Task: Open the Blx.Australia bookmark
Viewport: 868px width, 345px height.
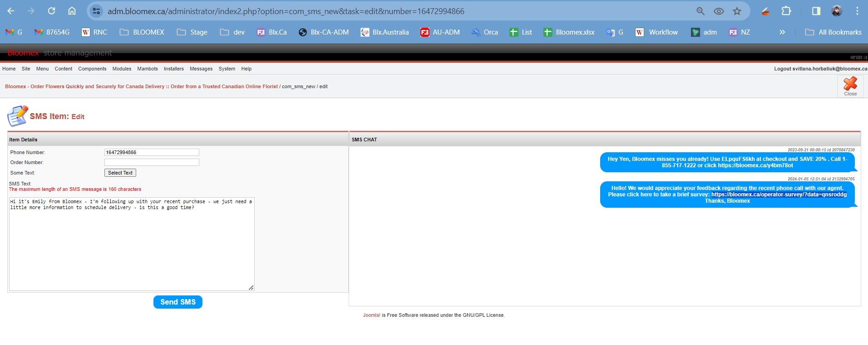Action: click(385, 32)
